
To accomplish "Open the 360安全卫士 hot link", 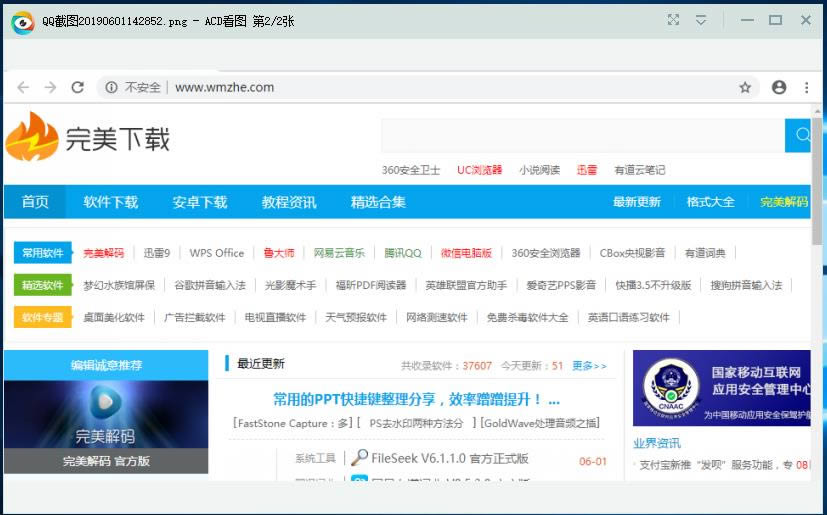I will click(411, 170).
